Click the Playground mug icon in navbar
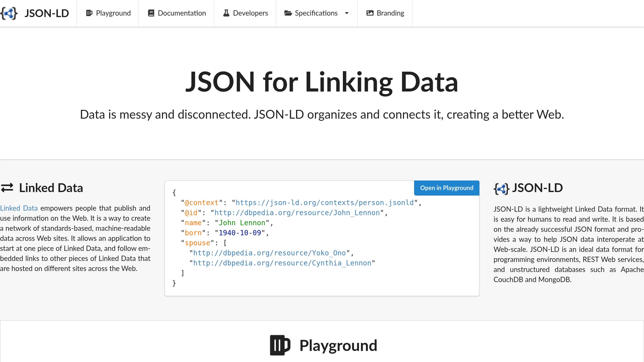 pos(89,13)
